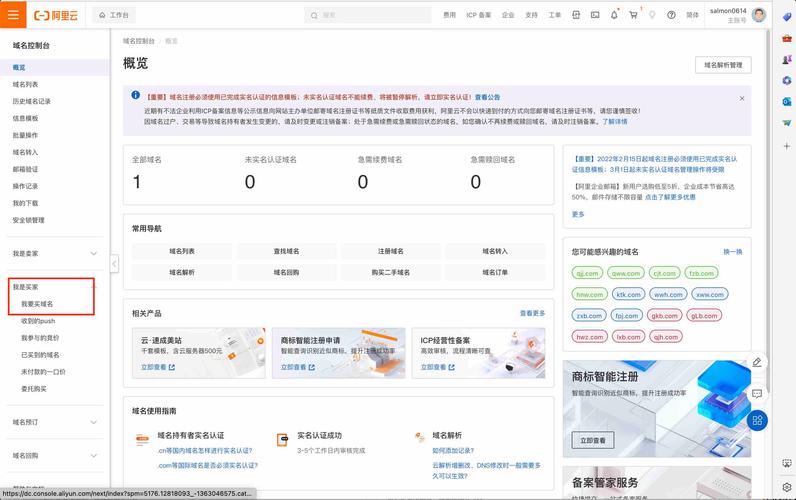Select the ktk.com domain tag

628,294
